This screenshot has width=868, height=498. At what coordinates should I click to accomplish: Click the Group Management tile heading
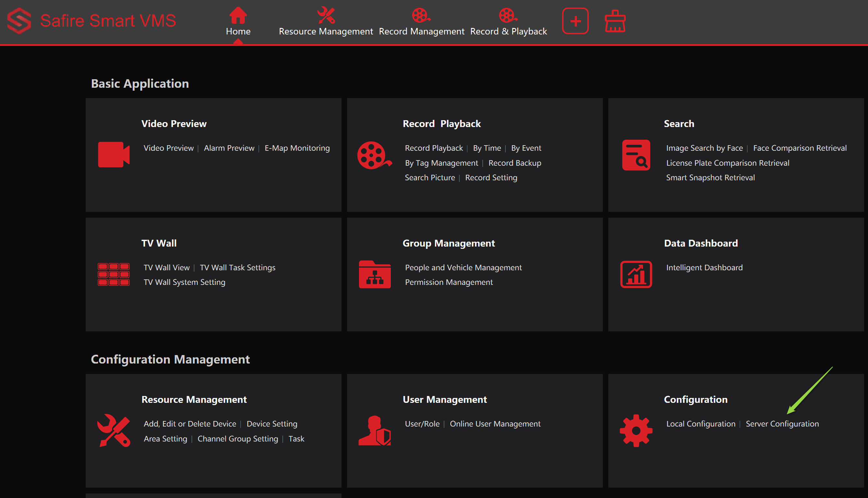point(448,243)
